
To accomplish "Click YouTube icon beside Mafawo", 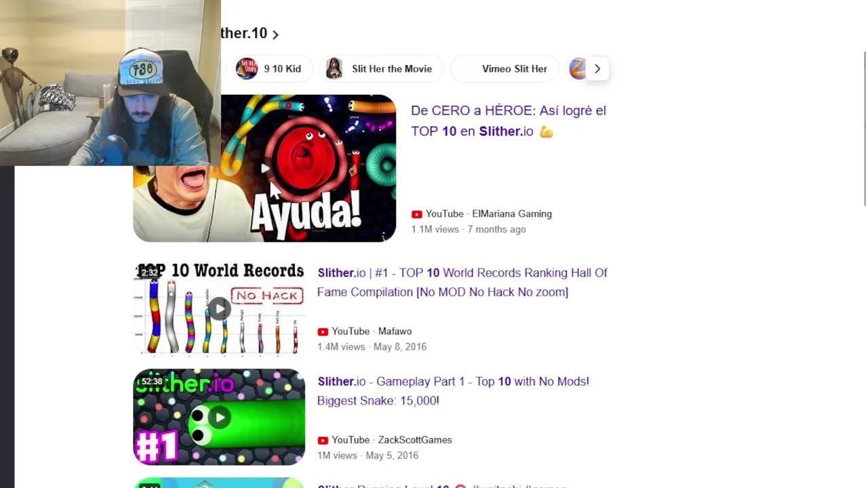I will (x=323, y=331).
